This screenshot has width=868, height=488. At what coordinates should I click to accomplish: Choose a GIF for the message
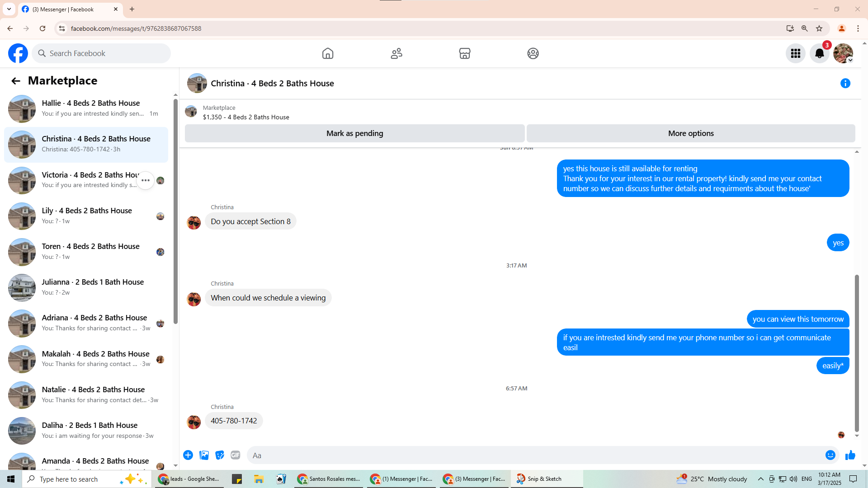(x=236, y=455)
